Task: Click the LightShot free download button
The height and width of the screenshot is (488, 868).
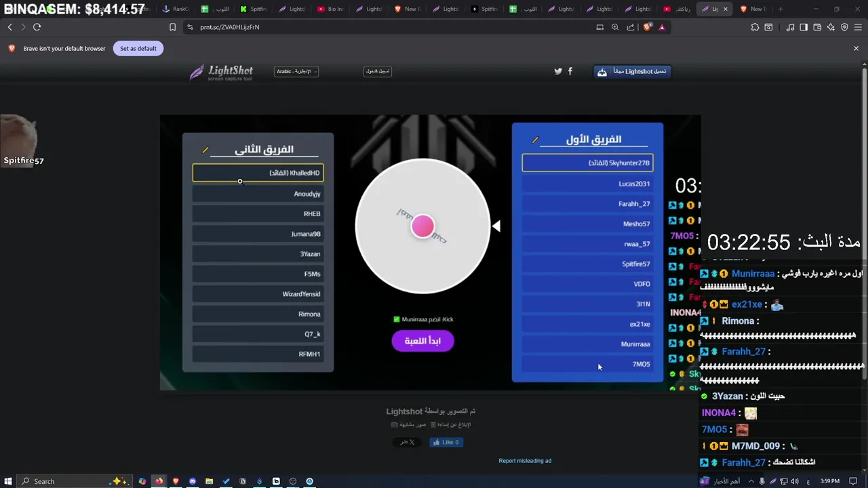Action: tap(632, 71)
